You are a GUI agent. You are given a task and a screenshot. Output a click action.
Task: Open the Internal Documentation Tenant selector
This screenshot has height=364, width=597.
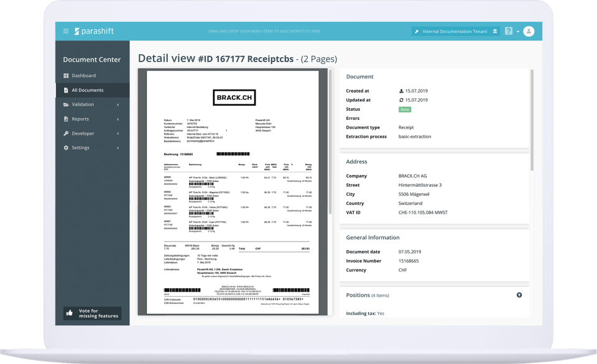[x=456, y=31]
